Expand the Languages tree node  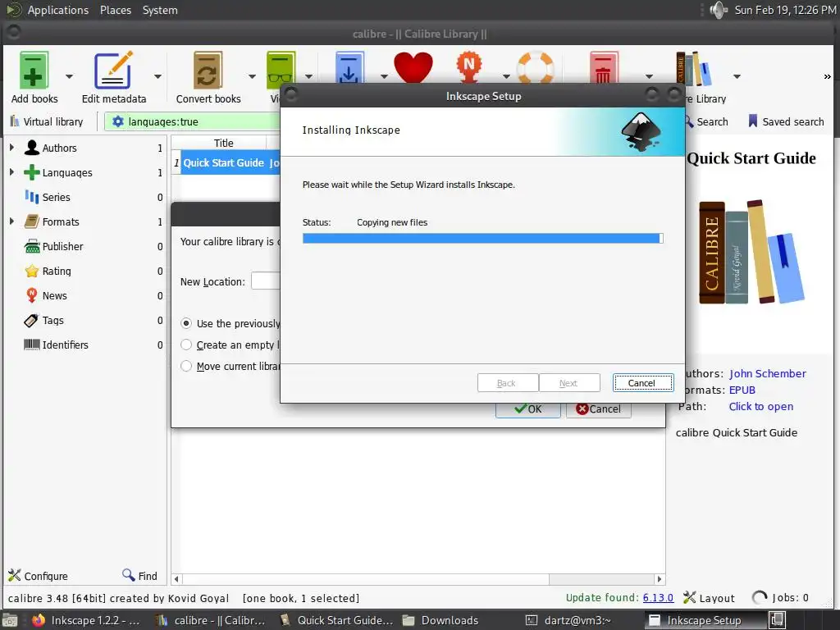pyautogui.click(x=11, y=172)
